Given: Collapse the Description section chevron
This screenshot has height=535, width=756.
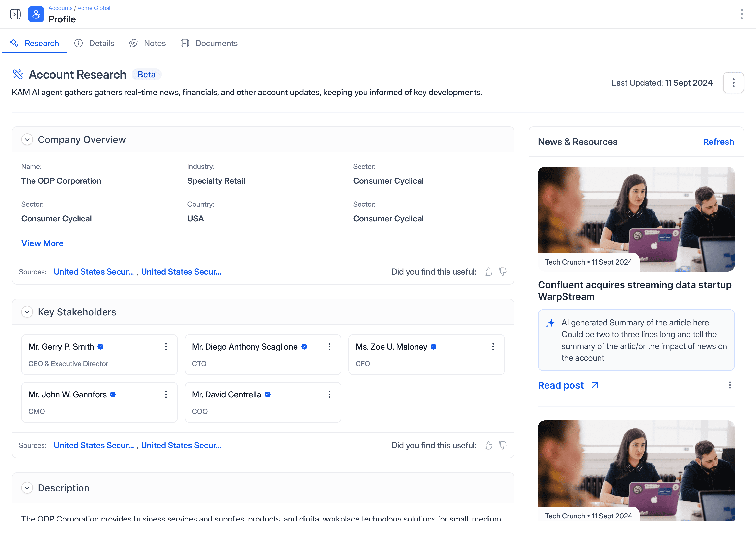Looking at the screenshot, I should pyautogui.click(x=27, y=488).
